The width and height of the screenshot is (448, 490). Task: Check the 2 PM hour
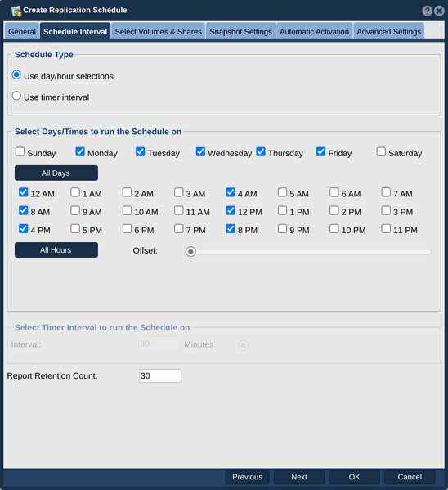pos(334,210)
